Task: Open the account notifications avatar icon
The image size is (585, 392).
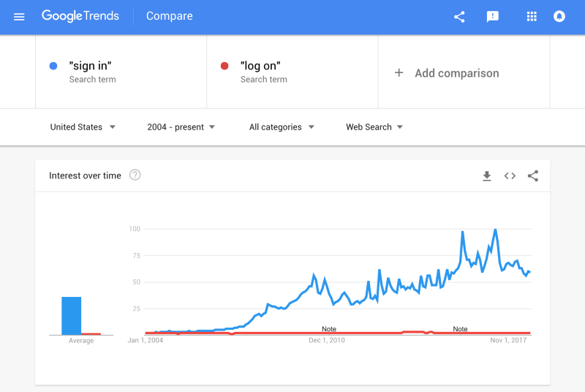Action: click(559, 16)
